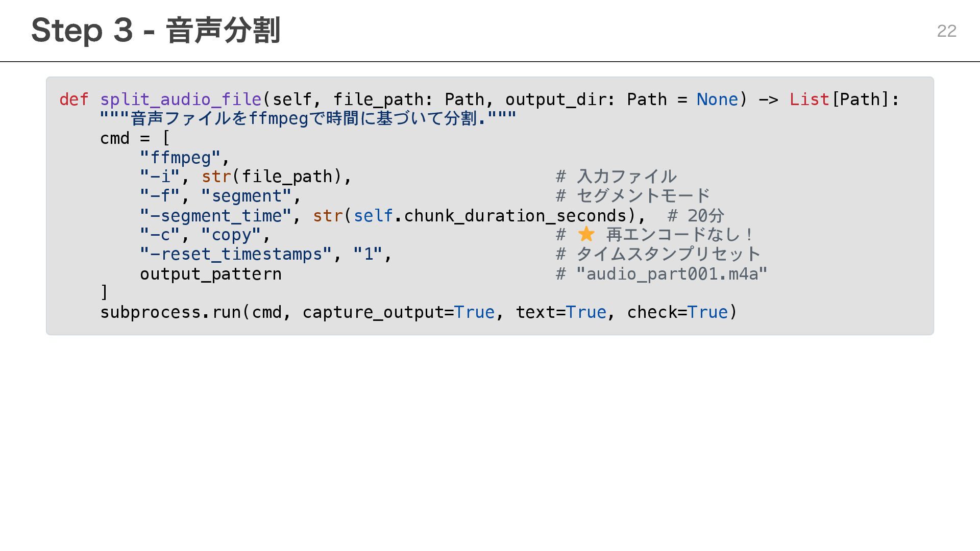This screenshot has width=980, height=551.
Task: Click the str(file_path) call
Action: coord(272,177)
